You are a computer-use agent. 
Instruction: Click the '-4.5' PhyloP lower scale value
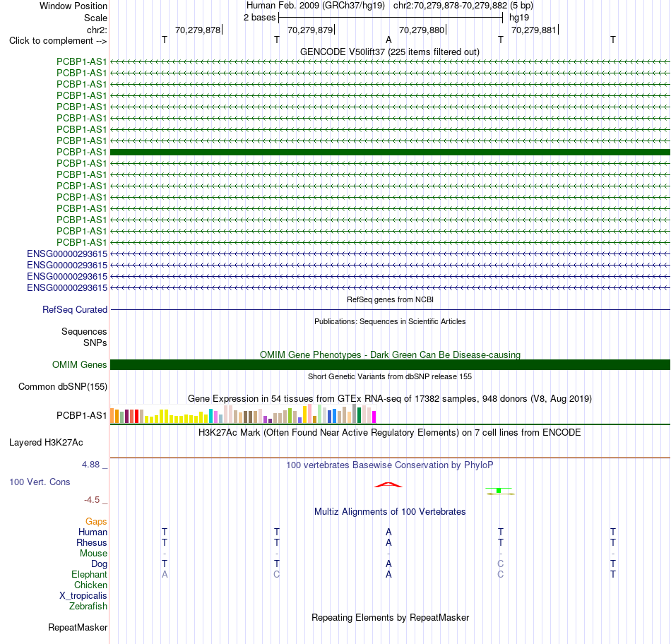(x=92, y=500)
